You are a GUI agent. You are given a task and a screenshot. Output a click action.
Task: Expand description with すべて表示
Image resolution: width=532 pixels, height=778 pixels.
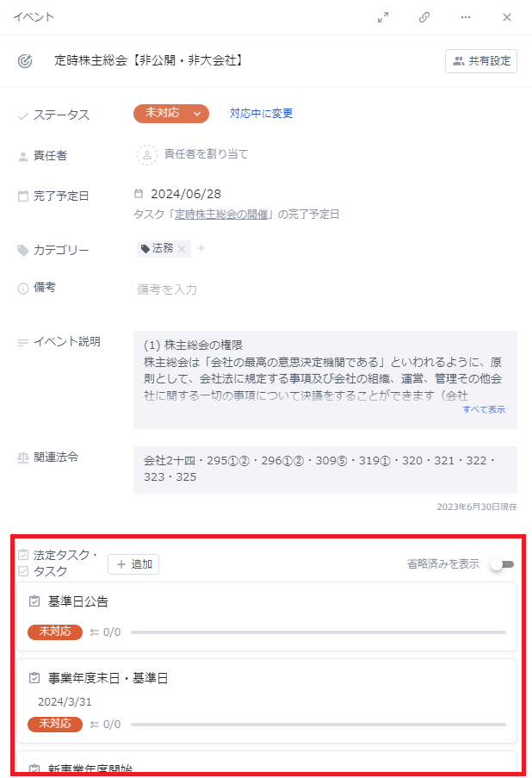484,409
